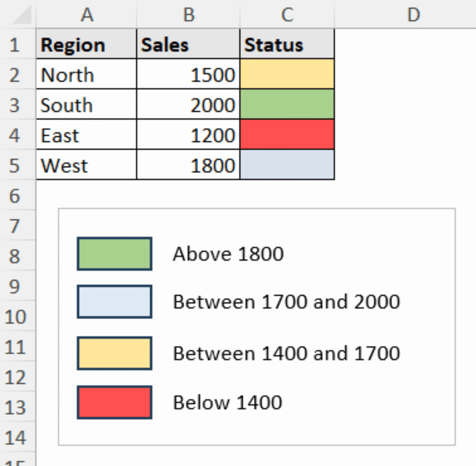The image size is (476, 466).
Task: Select the cell with value 1800
Action: [188, 165]
